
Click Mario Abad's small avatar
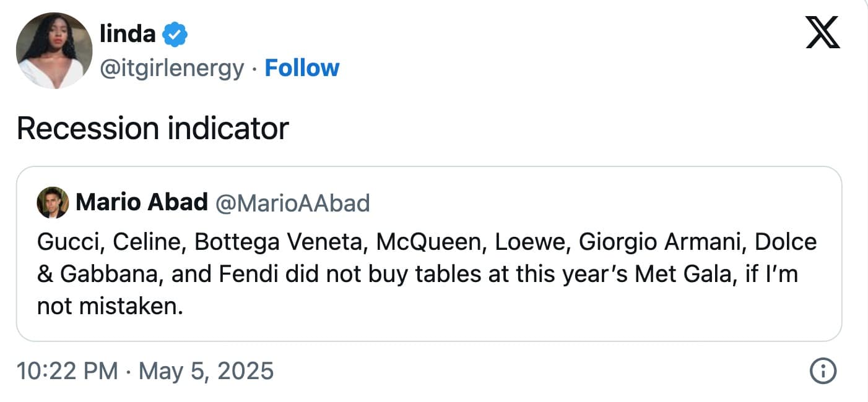(x=53, y=203)
